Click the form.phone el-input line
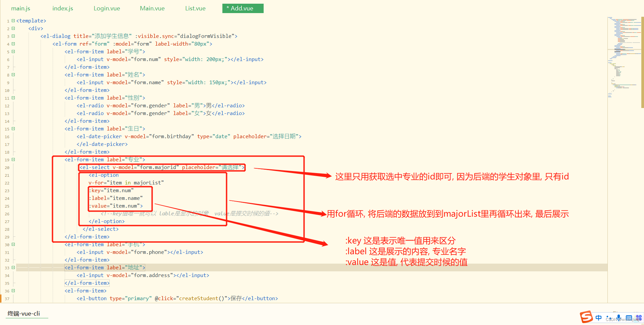This screenshot has width=644, height=325. 140,252
